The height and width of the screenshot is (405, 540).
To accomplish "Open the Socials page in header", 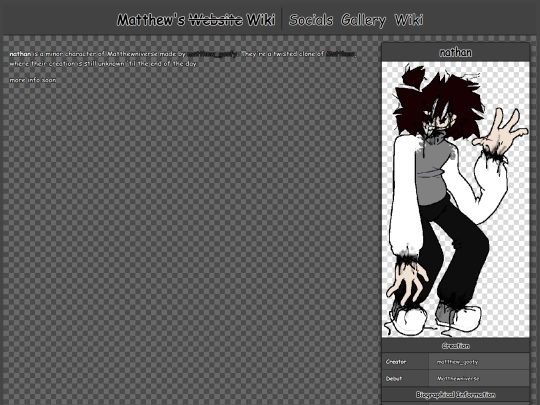I will (311, 20).
